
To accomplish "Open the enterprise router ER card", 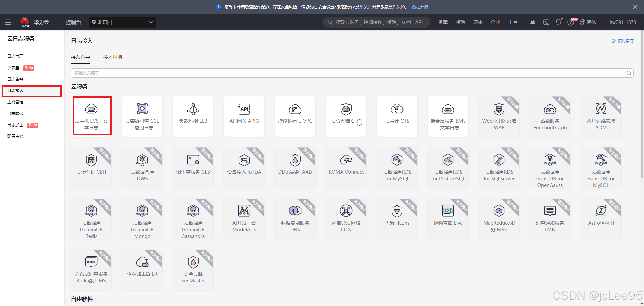I will pos(142,269).
